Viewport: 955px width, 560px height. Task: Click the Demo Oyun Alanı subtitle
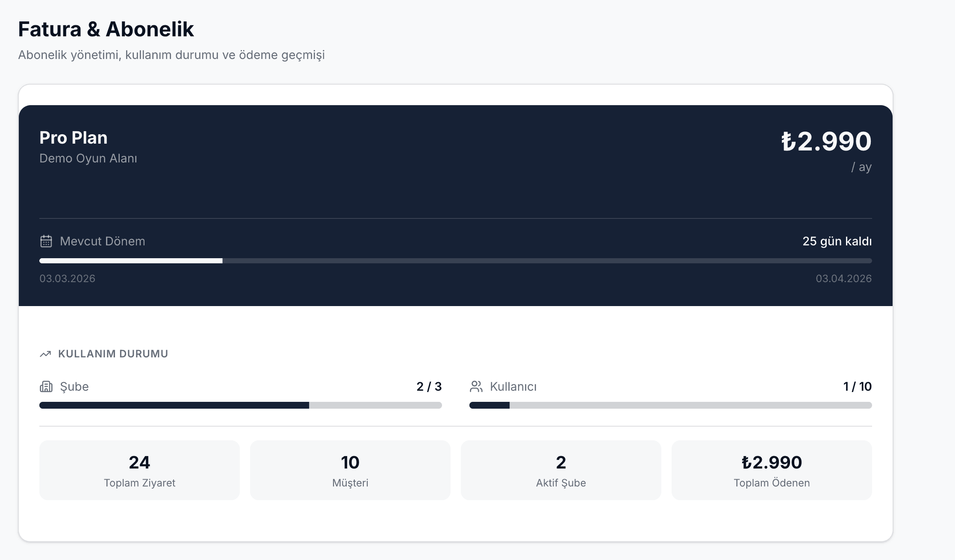point(88,158)
